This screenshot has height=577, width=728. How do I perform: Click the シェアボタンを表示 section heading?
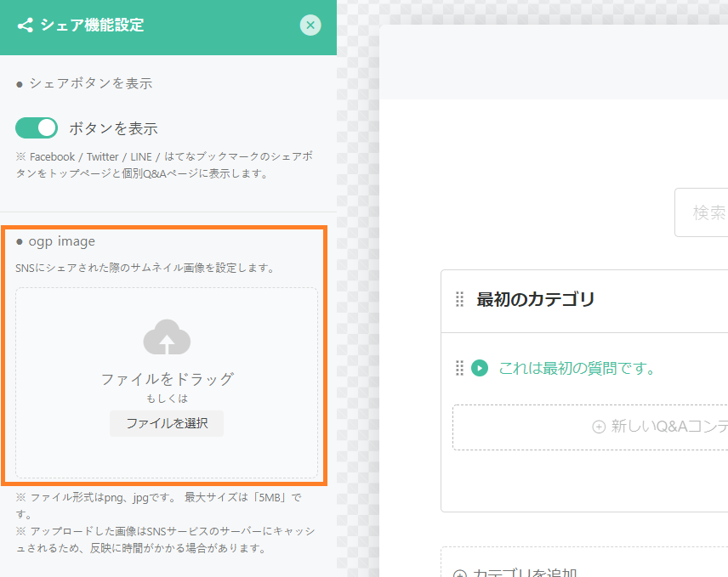click(90, 83)
